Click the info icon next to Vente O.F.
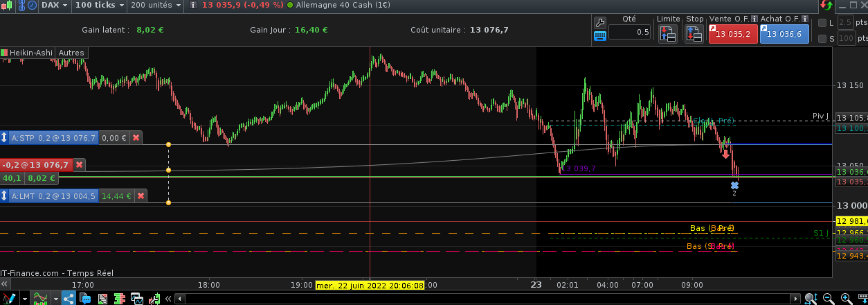868x305 pixels. tap(754, 19)
